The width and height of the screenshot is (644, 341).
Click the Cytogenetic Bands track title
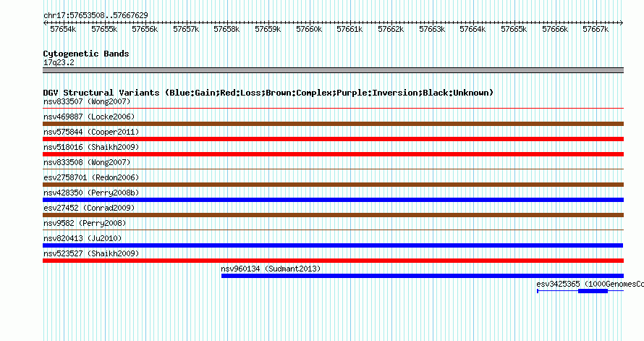click(x=86, y=54)
